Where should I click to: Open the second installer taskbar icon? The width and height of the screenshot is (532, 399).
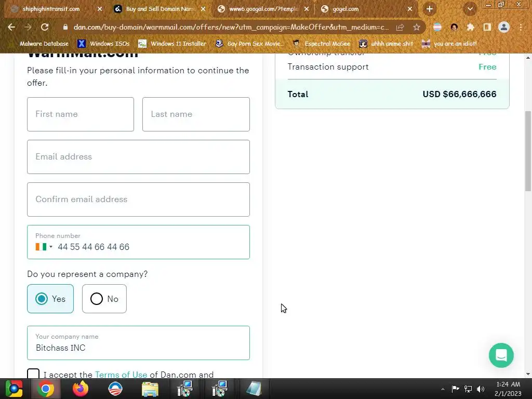click(x=220, y=389)
